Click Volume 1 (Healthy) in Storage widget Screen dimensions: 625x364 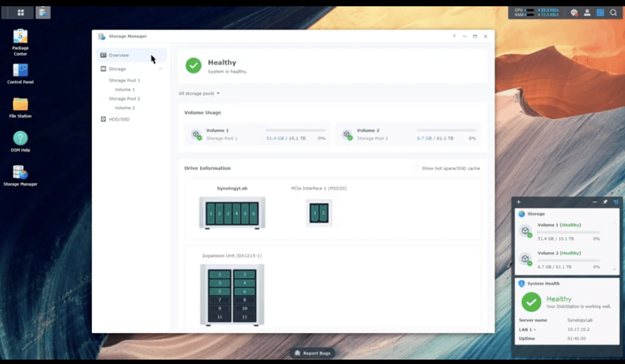point(559,225)
